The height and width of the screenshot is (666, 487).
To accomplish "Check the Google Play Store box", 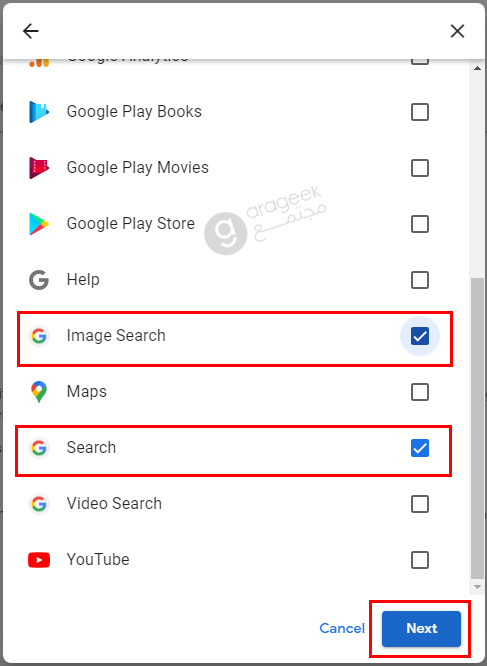I will pos(419,224).
